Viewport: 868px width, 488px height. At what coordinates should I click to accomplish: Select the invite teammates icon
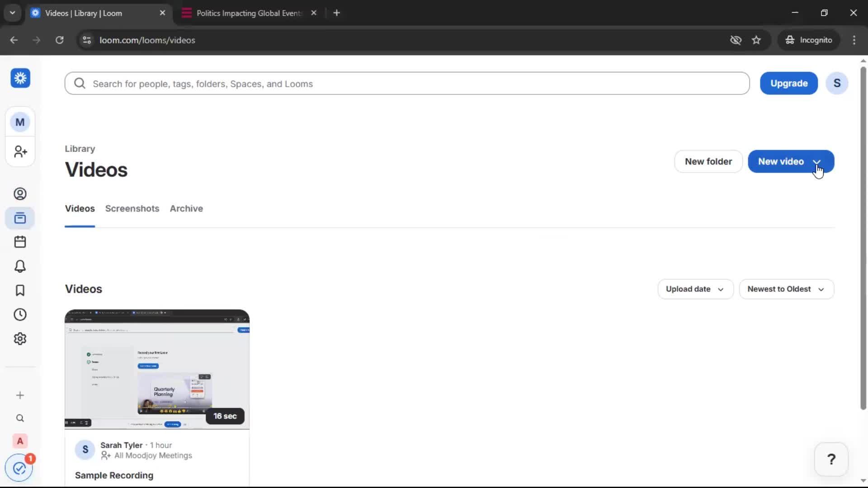tap(19, 152)
